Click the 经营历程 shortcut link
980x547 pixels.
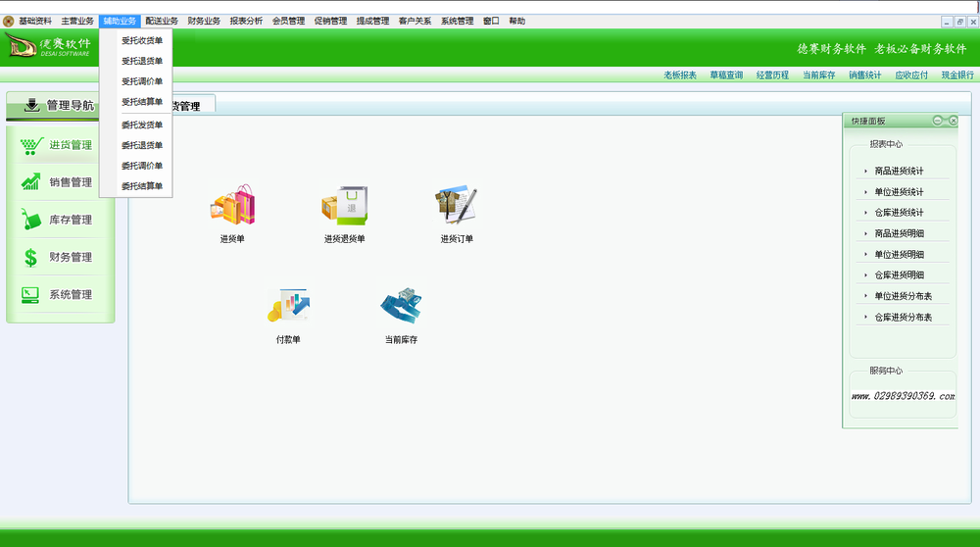pos(772,75)
